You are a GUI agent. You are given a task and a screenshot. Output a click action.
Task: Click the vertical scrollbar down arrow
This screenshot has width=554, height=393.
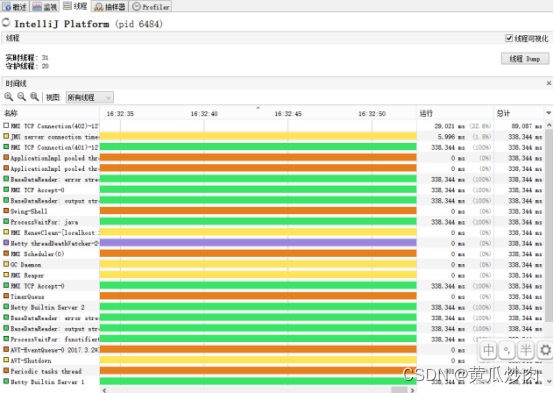(549, 381)
